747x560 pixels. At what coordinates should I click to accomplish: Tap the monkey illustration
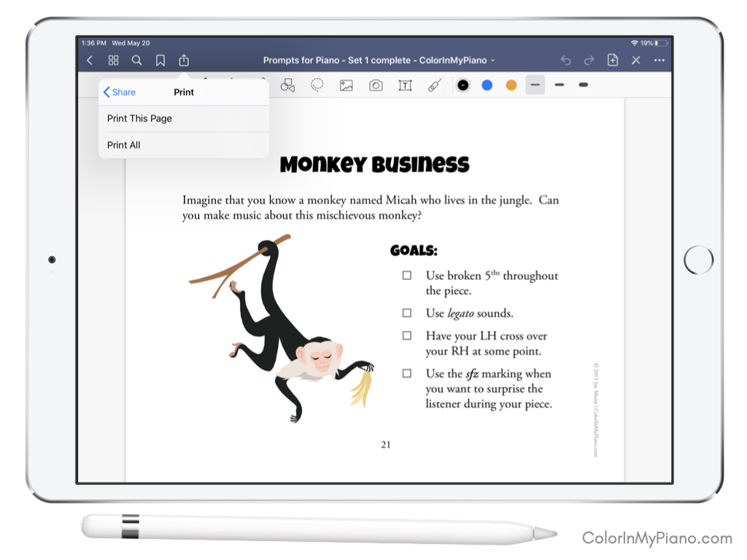tap(281, 329)
